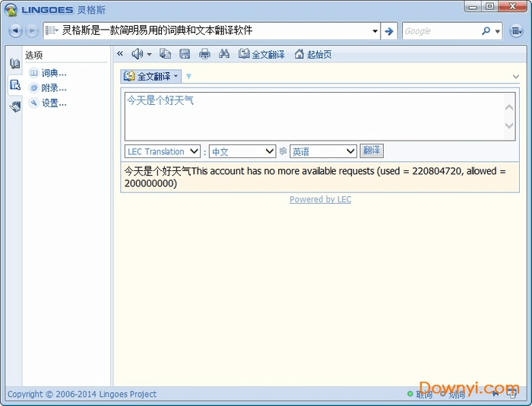Viewport: 532px width, 406px height.
Task: Open the dictionary book sidebar icon
Action: (14, 64)
